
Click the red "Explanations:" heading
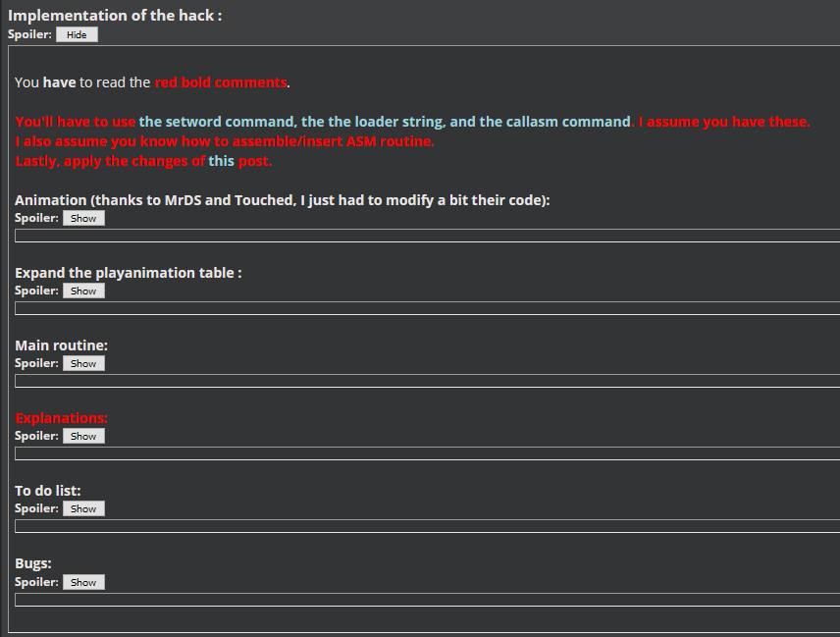tap(62, 418)
